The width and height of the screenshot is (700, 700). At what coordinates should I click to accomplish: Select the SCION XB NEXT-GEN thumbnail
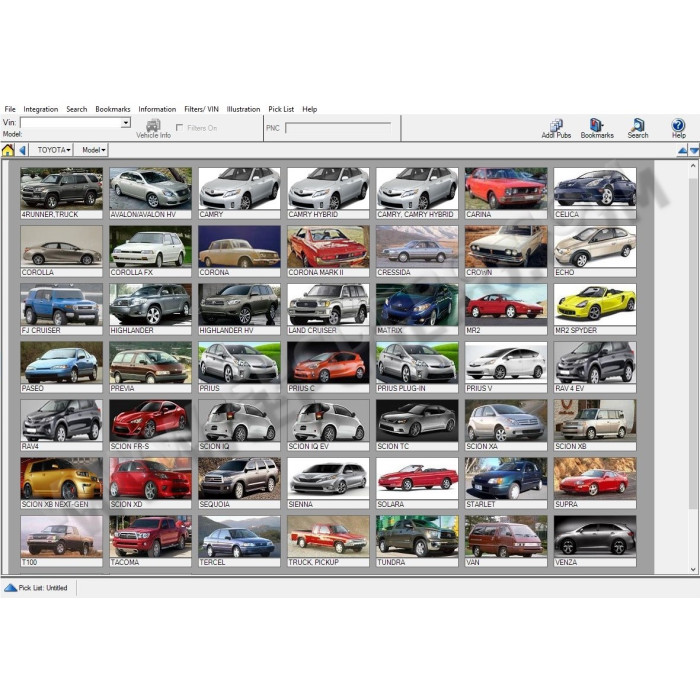pyautogui.click(x=62, y=483)
